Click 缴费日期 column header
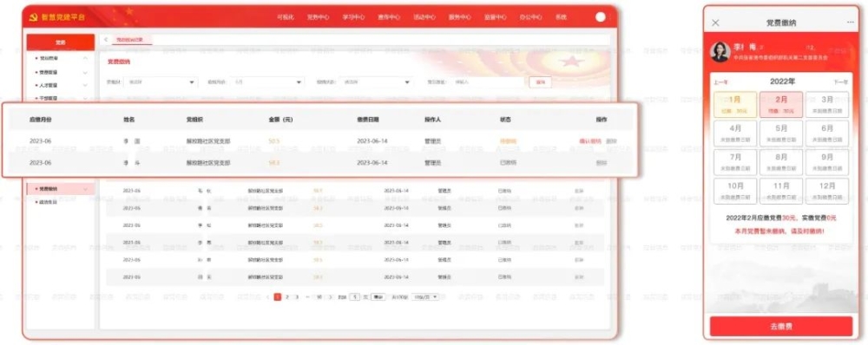Image resolution: width=868 pixels, height=345 pixels. coord(368,119)
